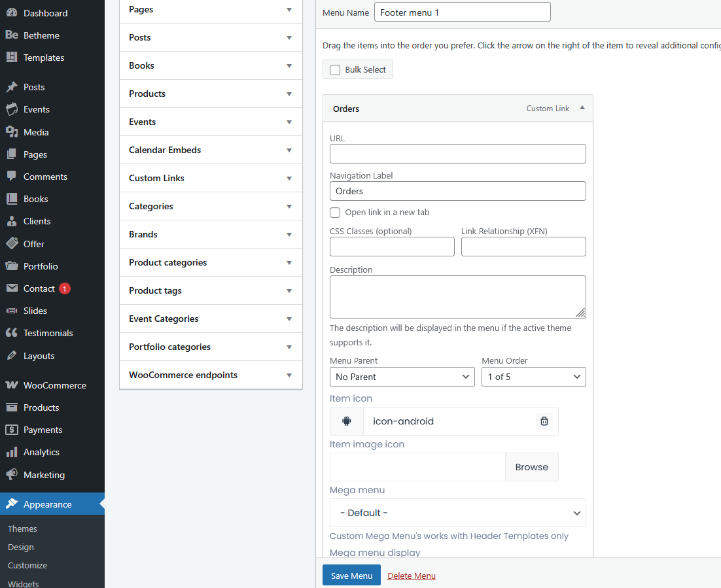Open the Menu Order dropdown
Image resolution: width=721 pixels, height=588 pixels.
coord(533,377)
